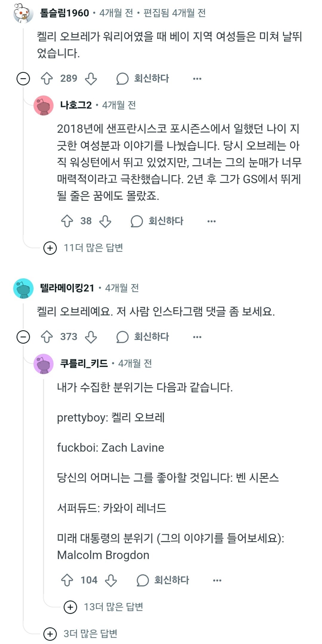Reply to 텔라메이킹21's comment

pos(143,337)
